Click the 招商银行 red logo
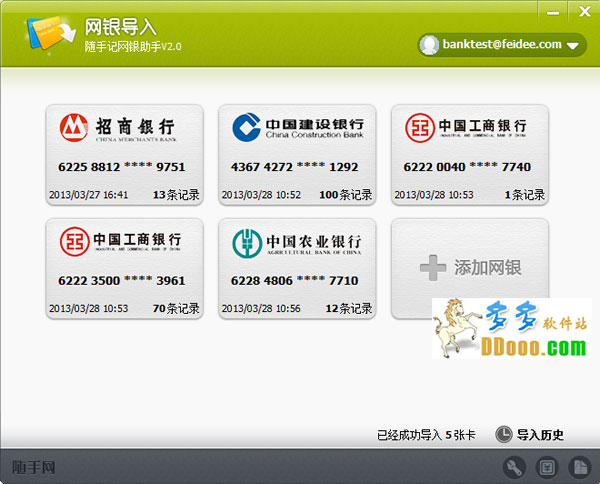The height and width of the screenshot is (484, 600). (74, 127)
